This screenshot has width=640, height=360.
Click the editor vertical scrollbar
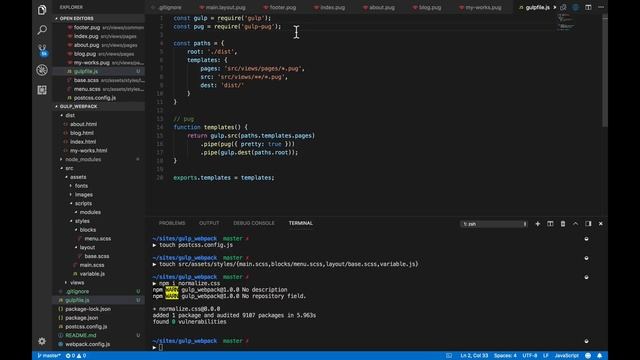click(605, 71)
